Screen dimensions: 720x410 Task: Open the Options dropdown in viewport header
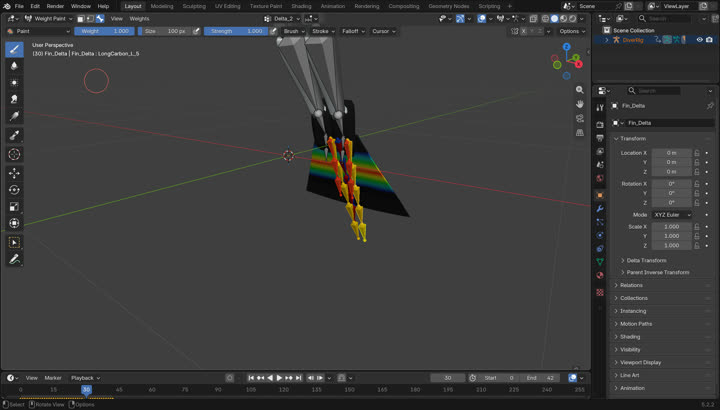tap(572, 31)
